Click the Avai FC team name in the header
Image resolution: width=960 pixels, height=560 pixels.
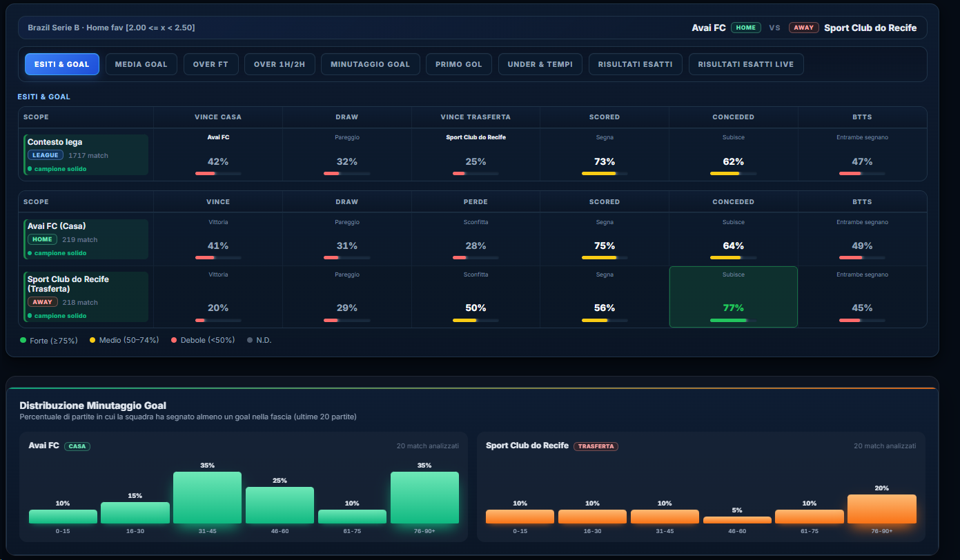click(x=709, y=28)
